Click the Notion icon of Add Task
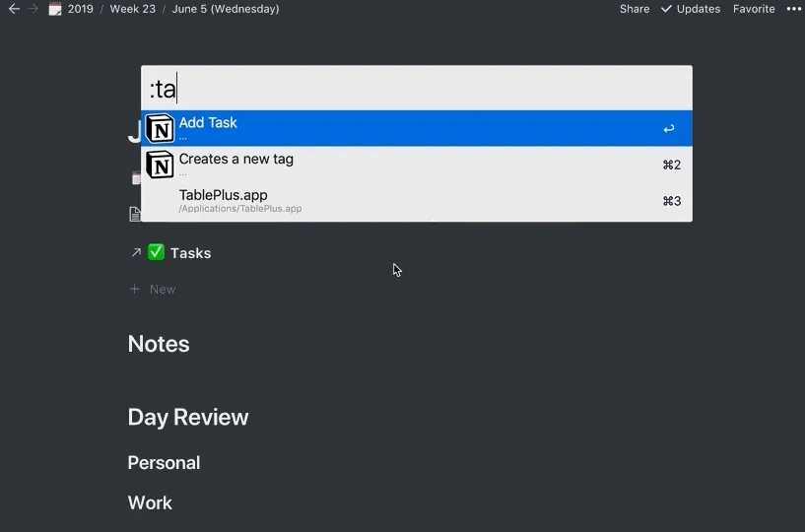This screenshot has height=532, width=805. [160, 128]
